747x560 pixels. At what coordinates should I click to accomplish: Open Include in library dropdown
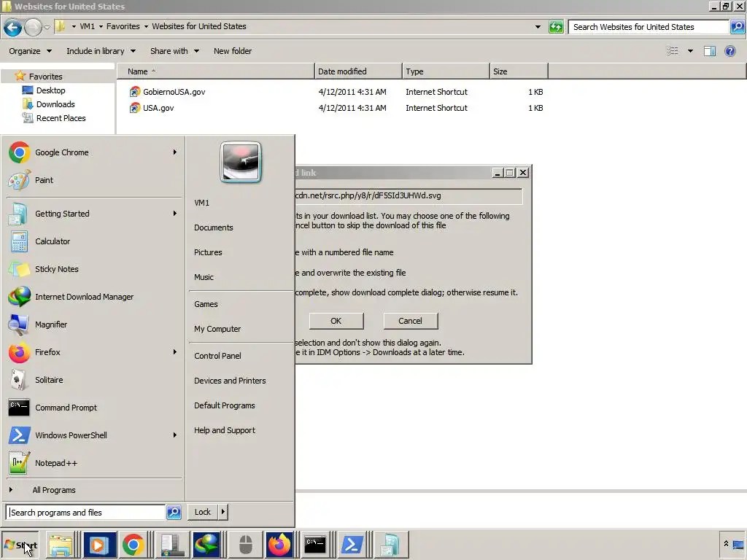[x=101, y=51]
